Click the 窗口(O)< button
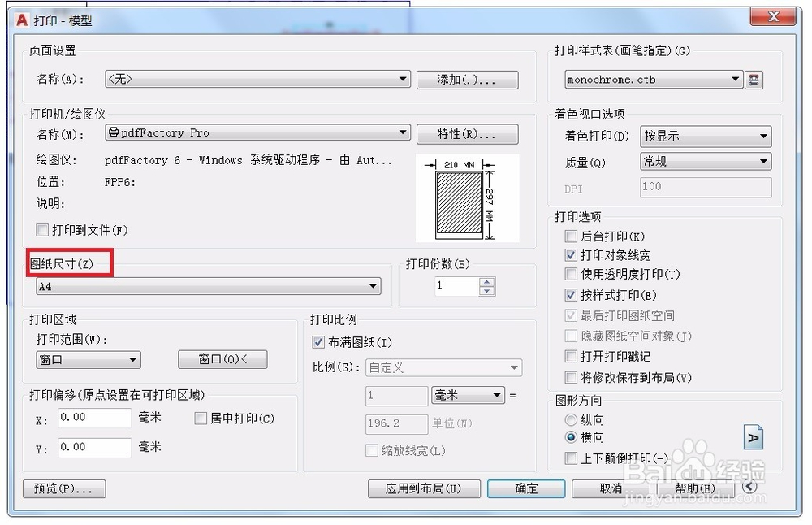This screenshot has height=525, width=812. coord(222,359)
